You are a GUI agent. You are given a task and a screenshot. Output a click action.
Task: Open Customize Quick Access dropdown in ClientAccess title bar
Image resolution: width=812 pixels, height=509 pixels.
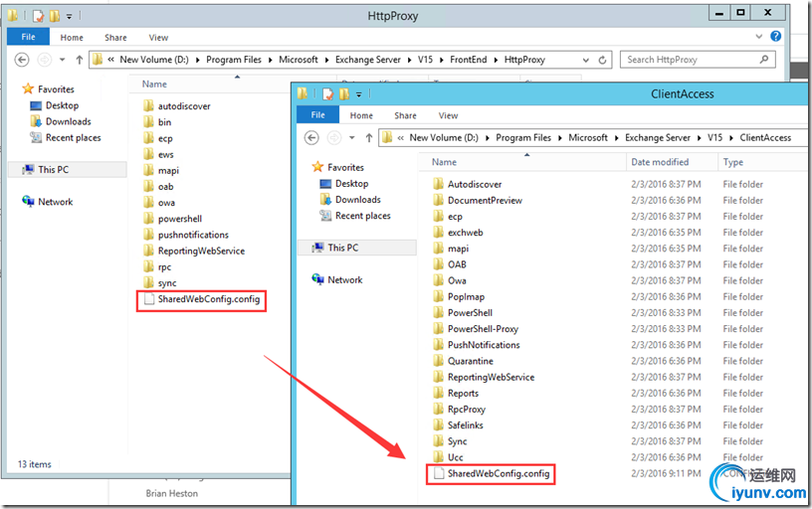(x=358, y=94)
